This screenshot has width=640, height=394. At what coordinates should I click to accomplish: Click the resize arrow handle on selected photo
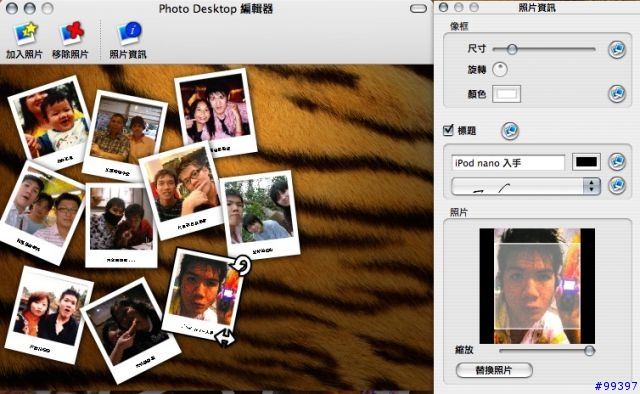pyautogui.click(x=225, y=338)
